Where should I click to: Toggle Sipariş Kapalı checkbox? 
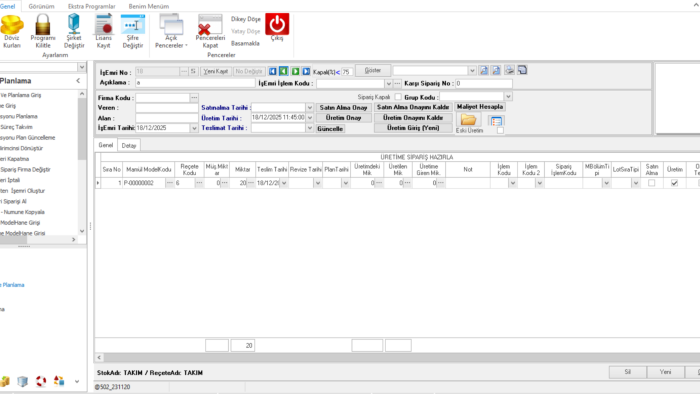(398, 97)
